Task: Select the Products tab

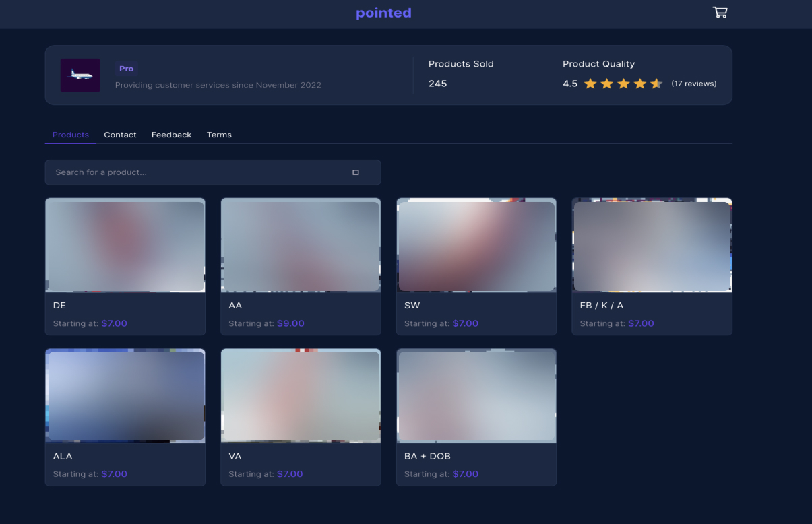Action: [x=70, y=135]
